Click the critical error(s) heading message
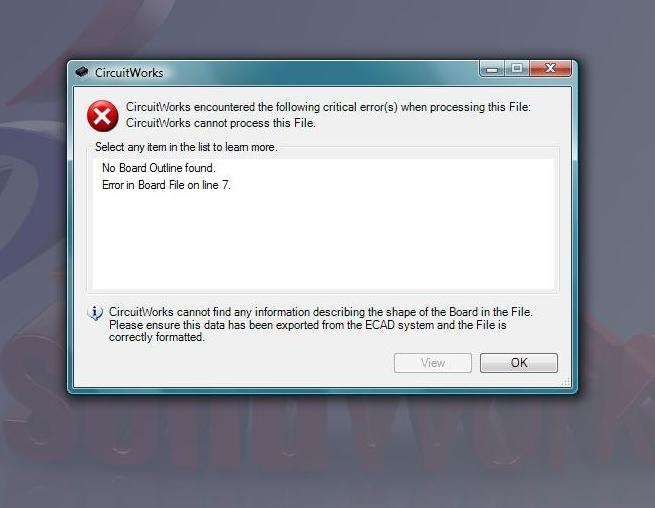The width and height of the screenshot is (655, 508). (x=328, y=107)
